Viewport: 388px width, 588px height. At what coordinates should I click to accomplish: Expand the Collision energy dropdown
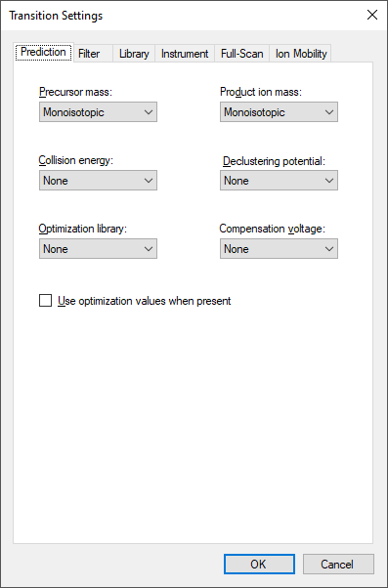pyautogui.click(x=98, y=181)
